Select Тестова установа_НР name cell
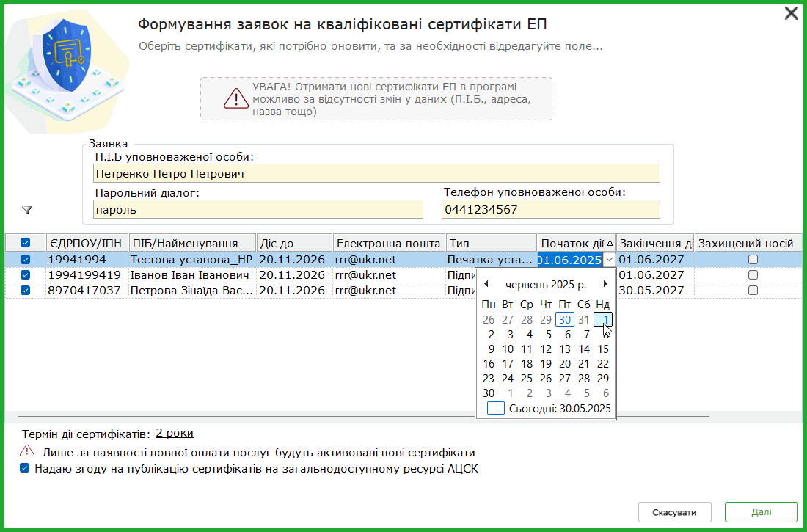Viewport: 807px width, 532px height. point(192,260)
